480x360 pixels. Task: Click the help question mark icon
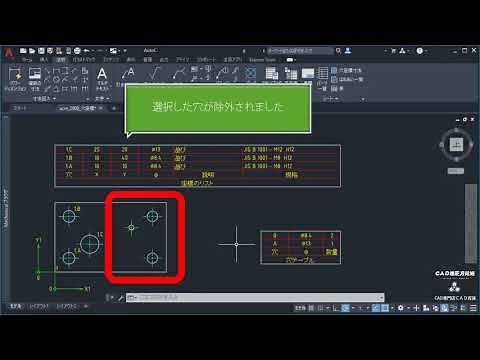[420, 51]
